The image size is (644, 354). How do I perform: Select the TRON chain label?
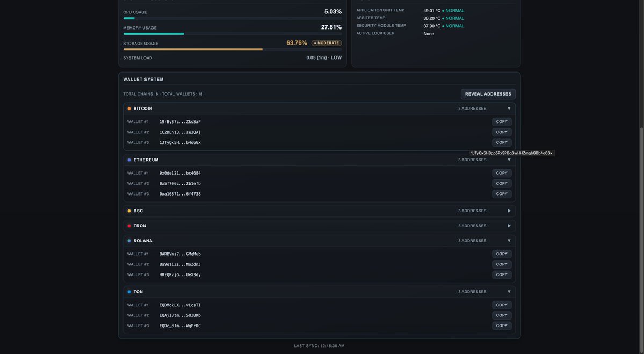(140, 226)
